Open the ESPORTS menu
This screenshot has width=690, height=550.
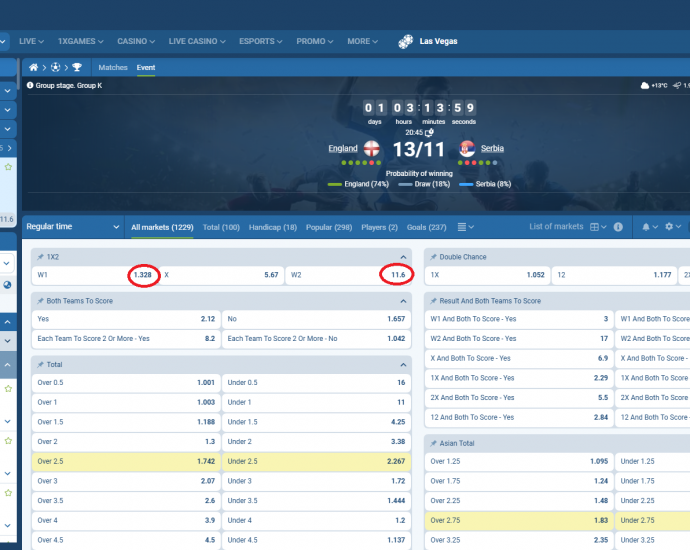point(261,41)
